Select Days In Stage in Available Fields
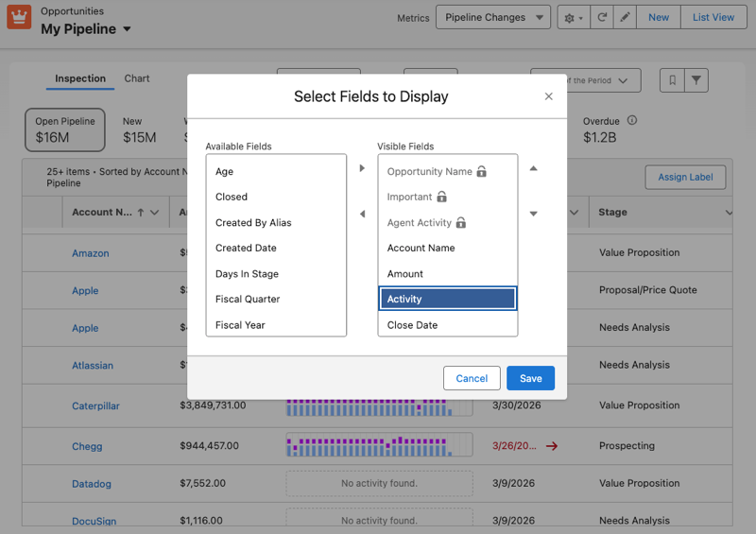The width and height of the screenshot is (756, 534). click(x=276, y=274)
